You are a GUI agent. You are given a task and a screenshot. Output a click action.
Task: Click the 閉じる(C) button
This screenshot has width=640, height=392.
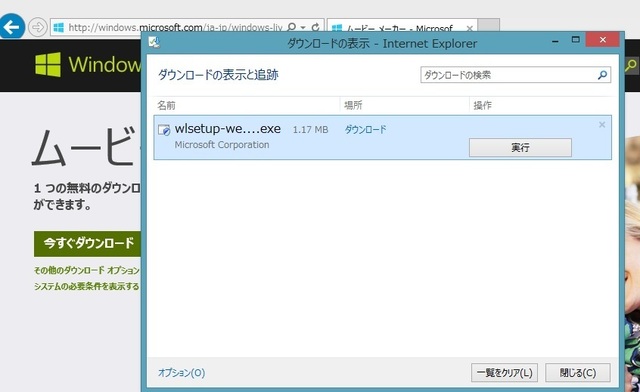point(578,372)
